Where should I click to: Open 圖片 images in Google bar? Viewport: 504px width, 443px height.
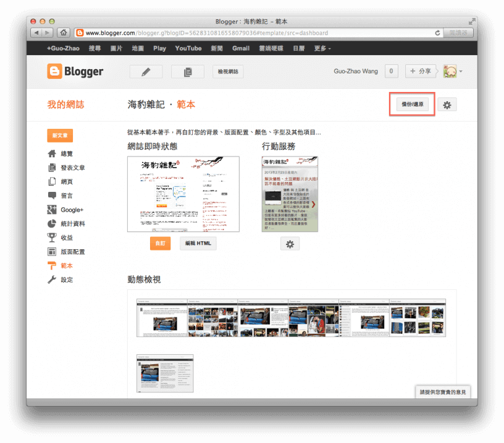116,48
